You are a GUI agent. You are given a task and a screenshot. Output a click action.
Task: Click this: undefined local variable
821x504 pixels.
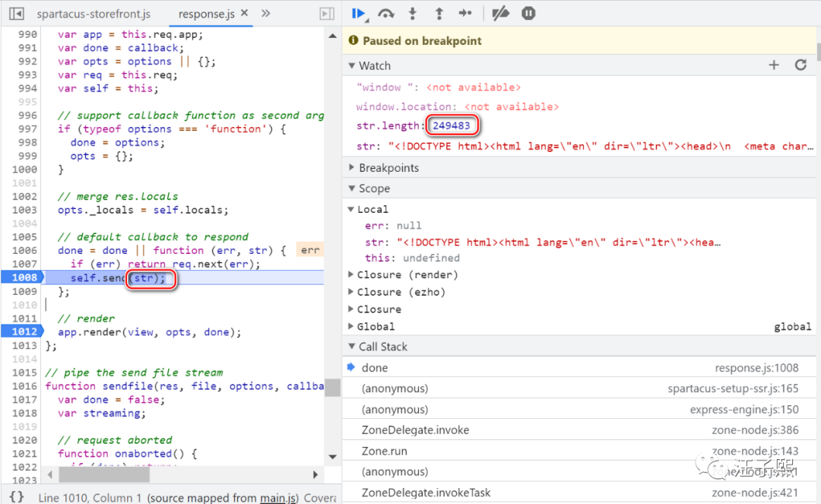pos(412,258)
